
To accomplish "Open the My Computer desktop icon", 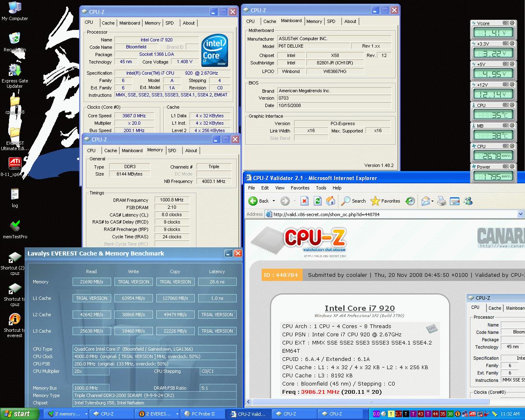I will [15, 11].
